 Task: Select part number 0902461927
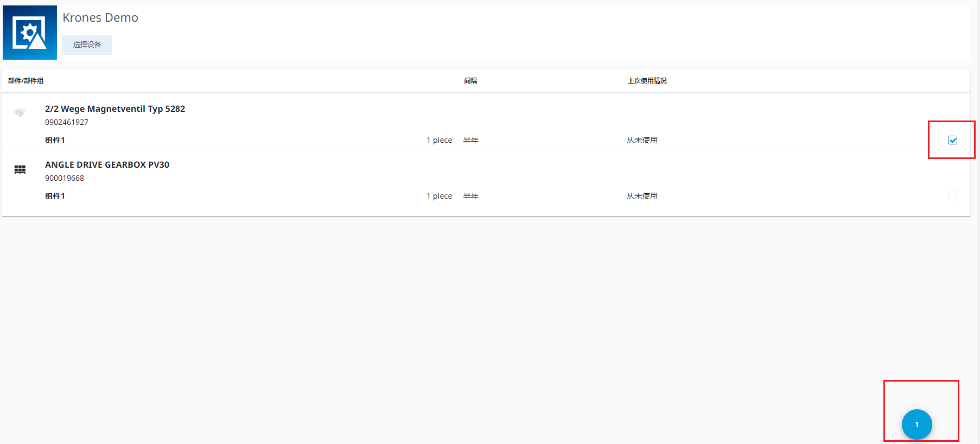pyautogui.click(x=67, y=123)
